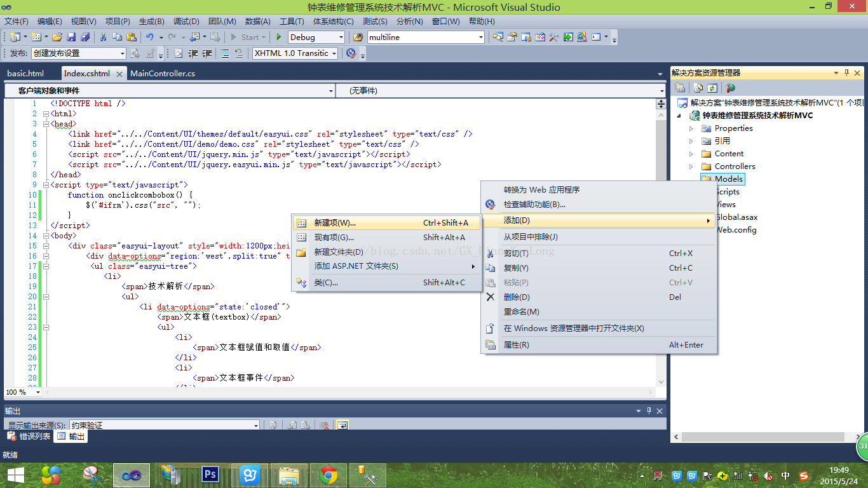Click the Increase Indent icon

(207, 53)
